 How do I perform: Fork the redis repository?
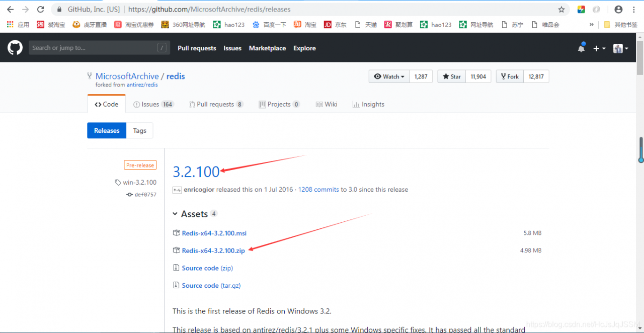(510, 76)
